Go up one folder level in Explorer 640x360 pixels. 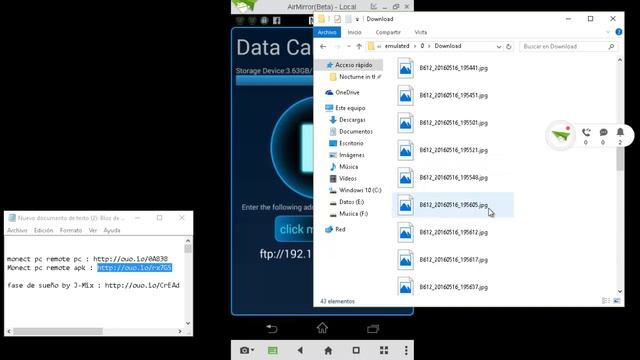359,47
